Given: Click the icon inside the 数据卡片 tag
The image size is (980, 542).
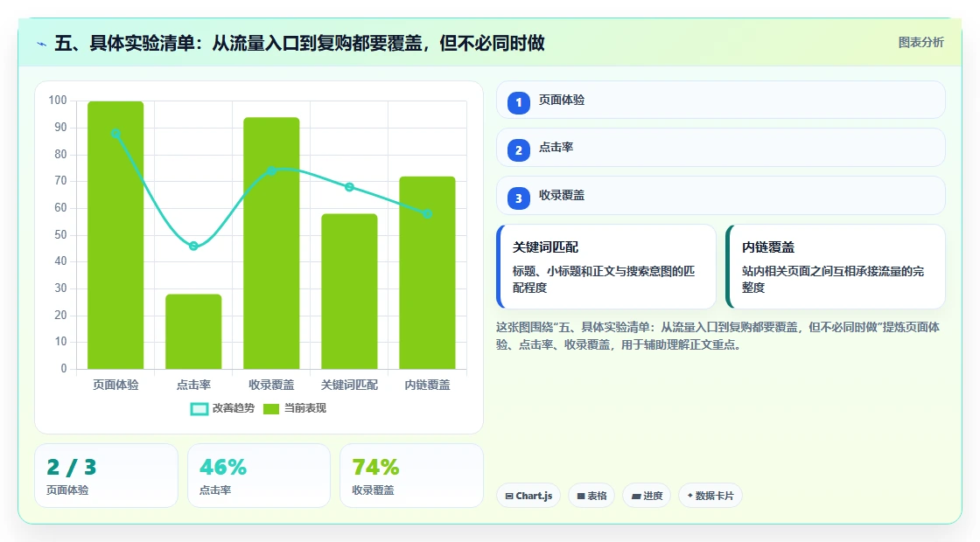Looking at the screenshot, I should click(x=690, y=495).
